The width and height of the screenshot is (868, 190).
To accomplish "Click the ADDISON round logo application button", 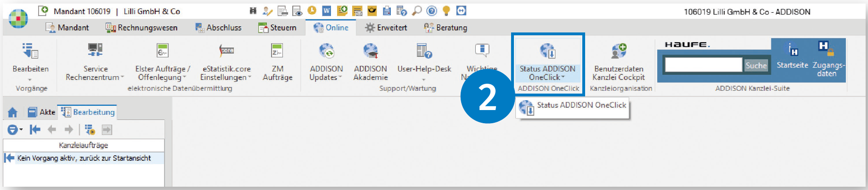I will pos(18,19).
